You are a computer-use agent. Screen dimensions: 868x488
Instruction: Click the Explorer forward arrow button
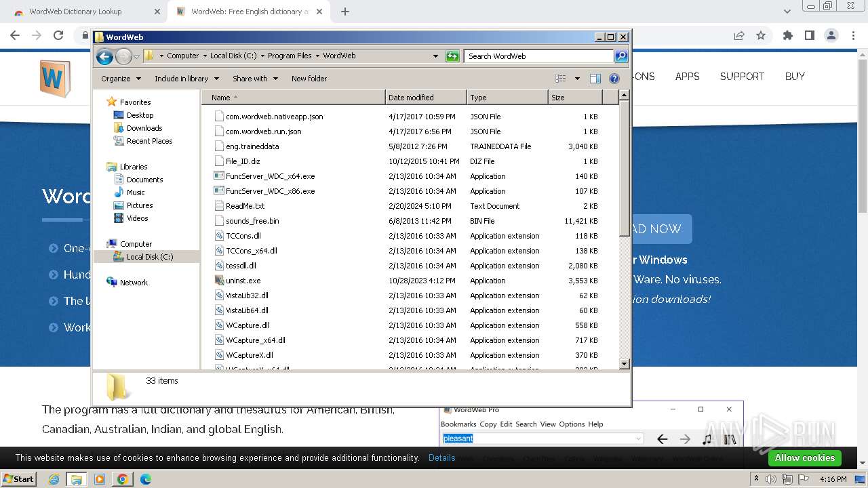pyautogui.click(x=123, y=56)
